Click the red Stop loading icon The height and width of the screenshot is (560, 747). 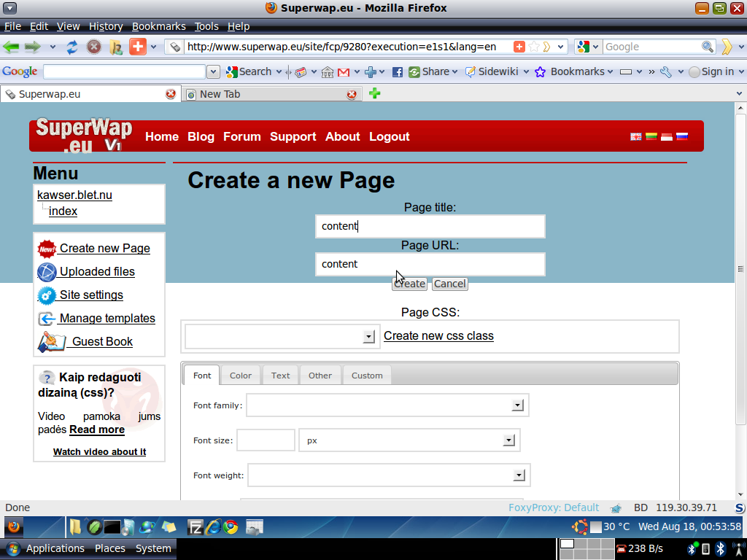click(x=94, y=47)
